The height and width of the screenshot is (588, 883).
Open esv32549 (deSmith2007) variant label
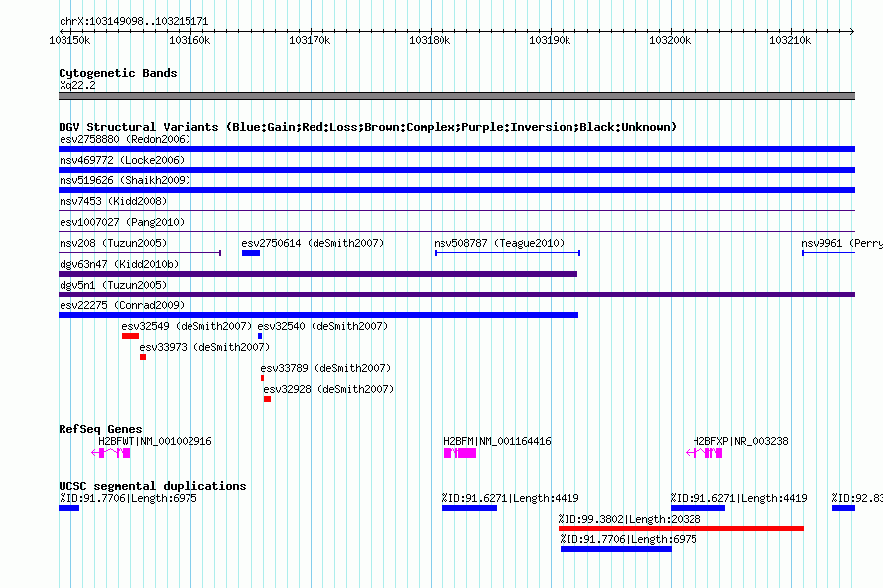coord(187,326)
